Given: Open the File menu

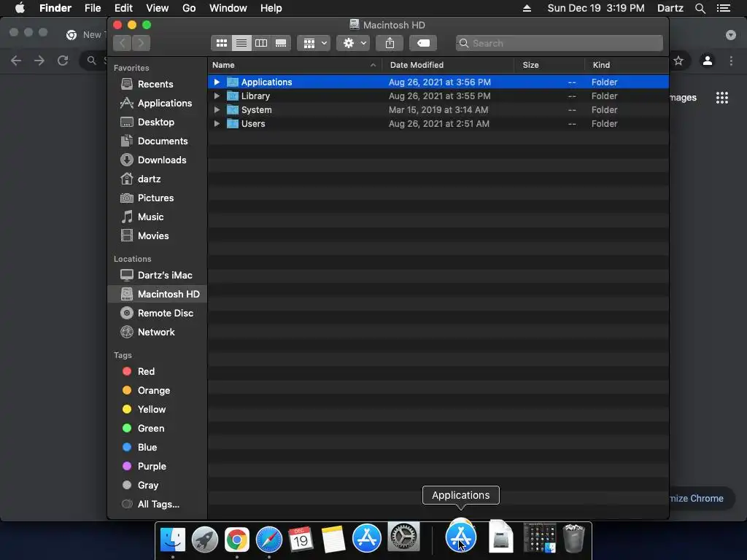Looking at the screenshot, I should click(x=93, y=8).
